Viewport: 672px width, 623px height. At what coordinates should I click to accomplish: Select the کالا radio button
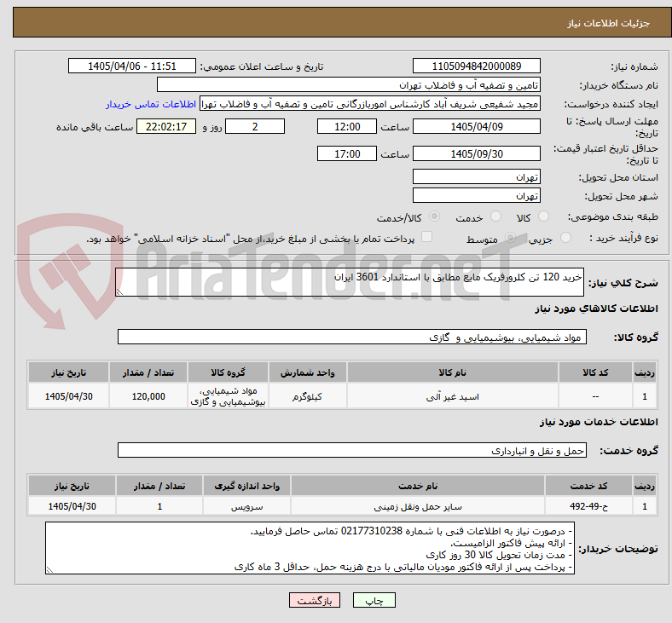[543, 216]
